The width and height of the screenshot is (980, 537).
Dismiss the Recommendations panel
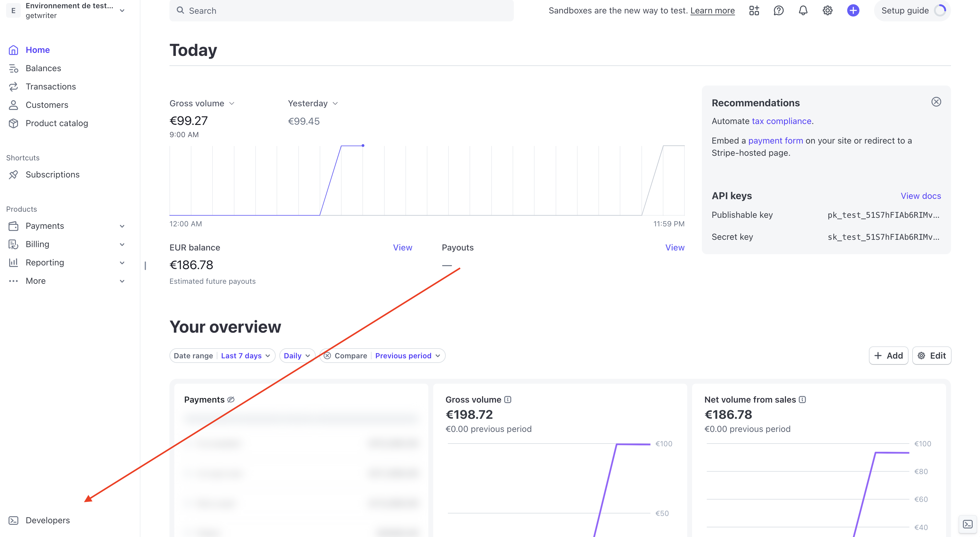936,102
